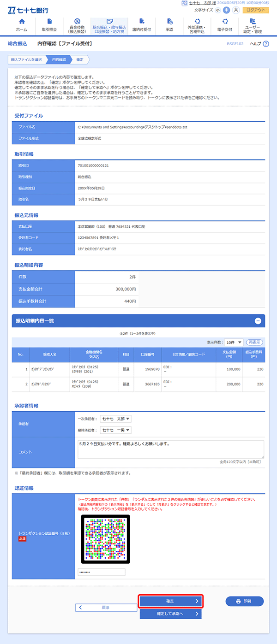
Task: Click the colored 2D code image
Action: tap(105, 539)
